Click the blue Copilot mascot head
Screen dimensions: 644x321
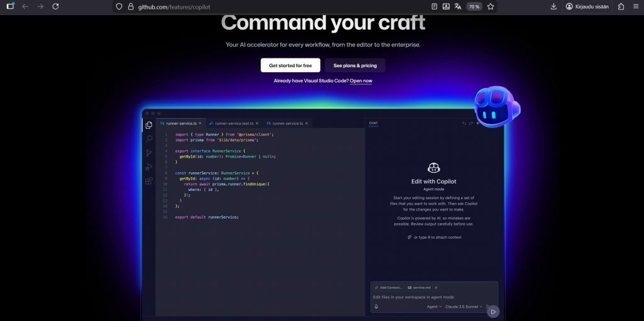(x=497, y=106)
